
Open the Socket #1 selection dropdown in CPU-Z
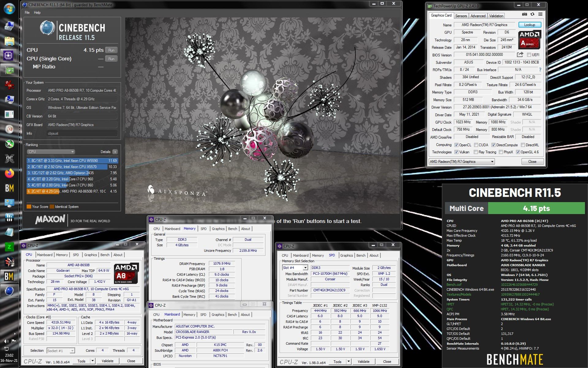(x=61, y=351)
